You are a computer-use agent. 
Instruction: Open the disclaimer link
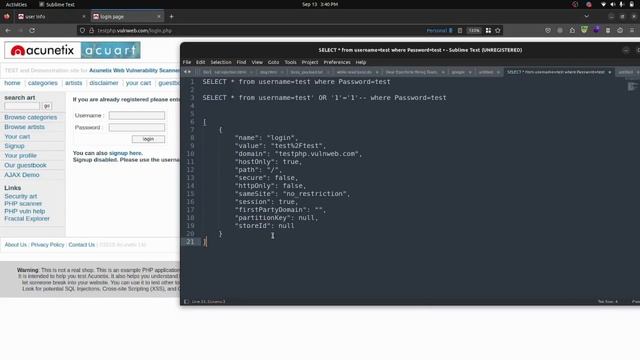[104, 83]
